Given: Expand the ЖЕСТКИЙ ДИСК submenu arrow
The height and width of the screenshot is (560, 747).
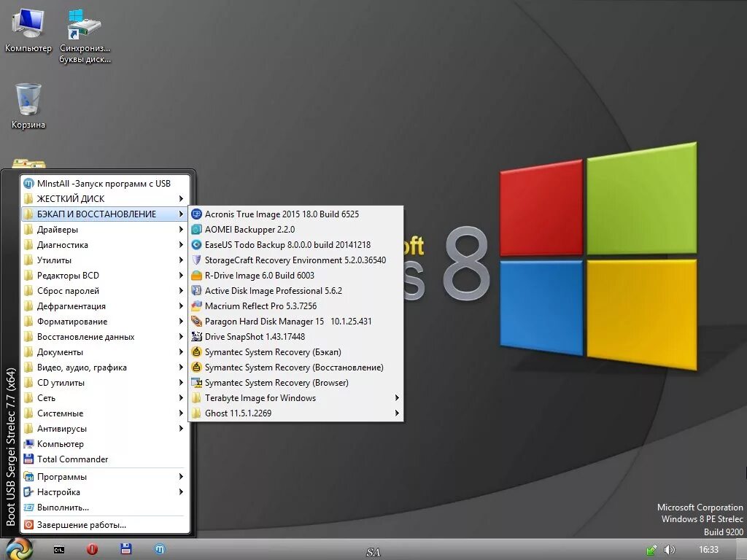Looking at the screenshot, I should pos(181,198).
